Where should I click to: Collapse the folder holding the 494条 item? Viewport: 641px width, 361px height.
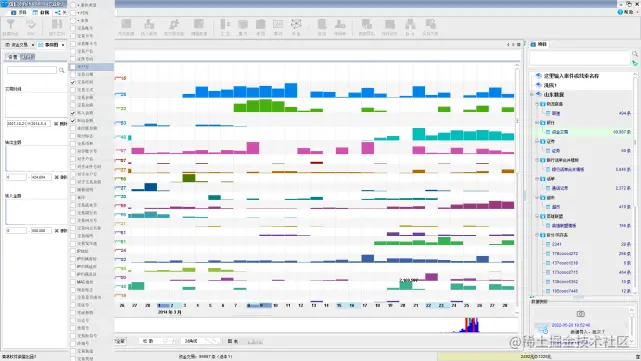tap(537, 104)
